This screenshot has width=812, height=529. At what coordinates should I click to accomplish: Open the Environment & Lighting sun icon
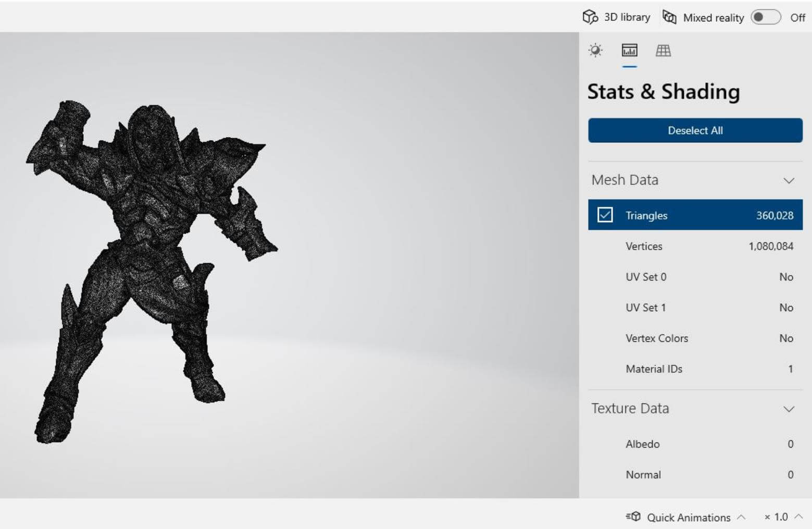click(595, 51)
